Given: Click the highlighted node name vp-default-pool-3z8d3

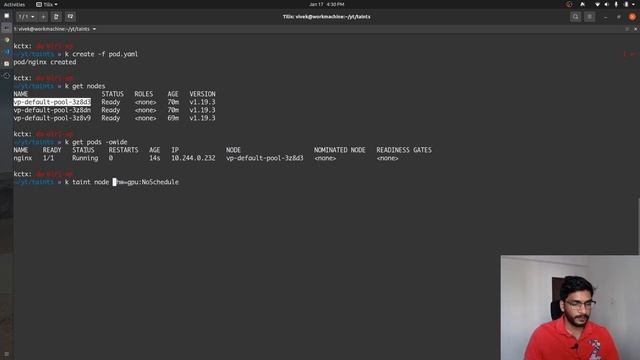Looking at the screenshot, I should click(52, 102).
